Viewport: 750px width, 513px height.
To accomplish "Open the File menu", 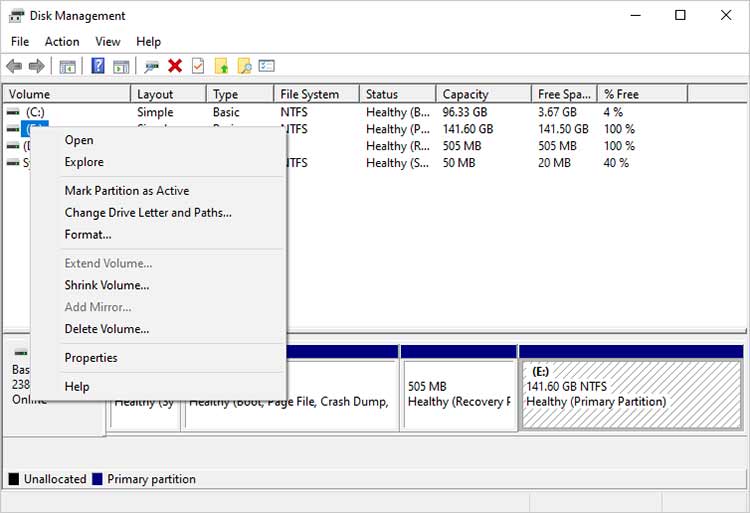I will coord(20,42).
